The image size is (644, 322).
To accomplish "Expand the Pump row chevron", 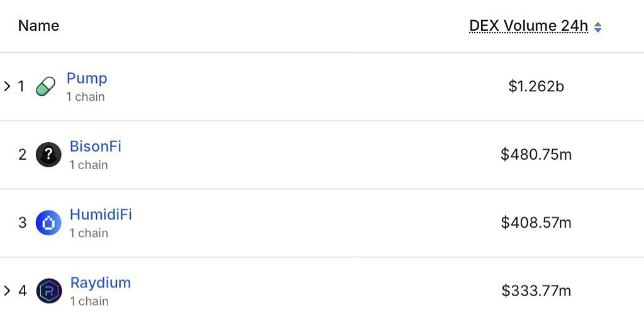I will pyautogui.click(x=8, y=86).
